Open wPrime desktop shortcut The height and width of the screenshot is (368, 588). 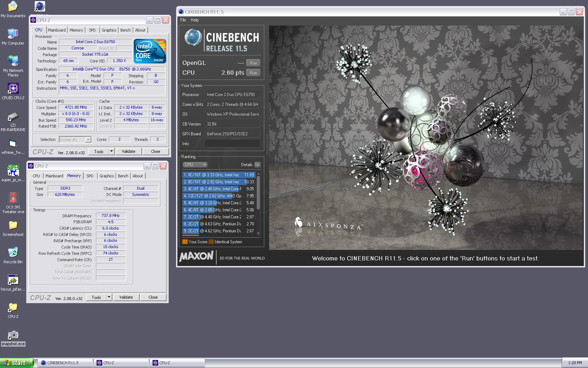click(13, 146)
